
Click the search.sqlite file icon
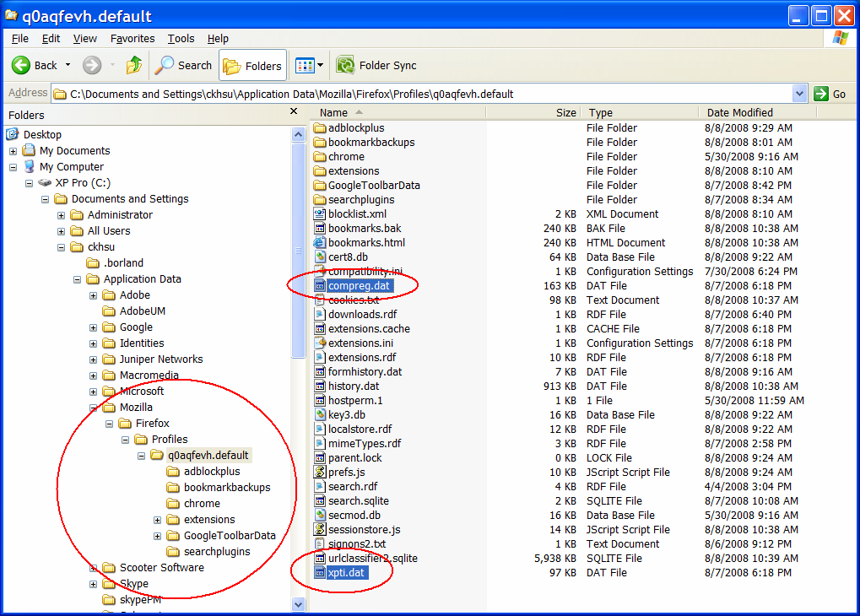(320, 500)
